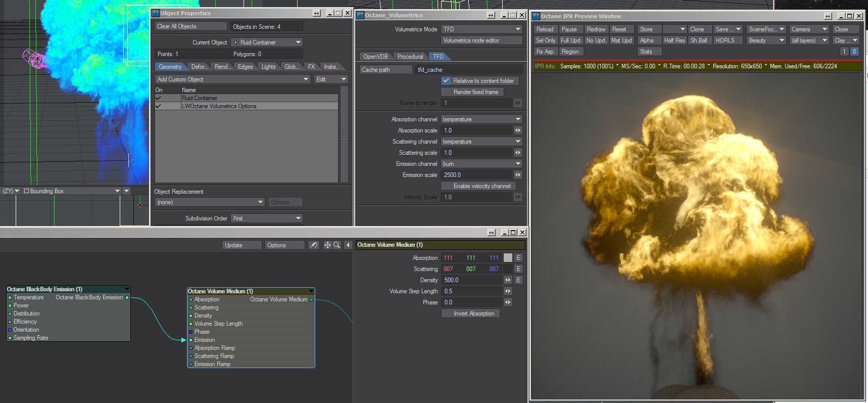Open Add Custom Object dropdown
The height and width of the screenshot is (403, 868).
click(232, 79)
